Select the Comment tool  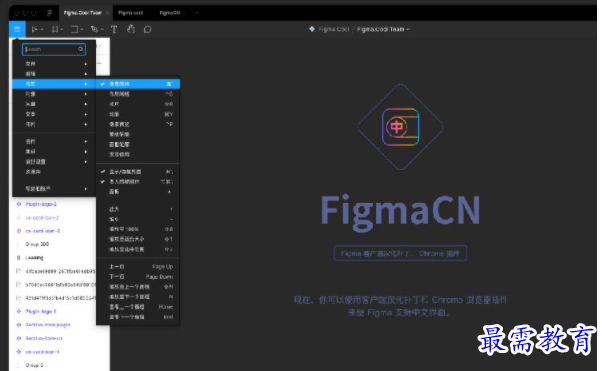click(x=147, y=30)
